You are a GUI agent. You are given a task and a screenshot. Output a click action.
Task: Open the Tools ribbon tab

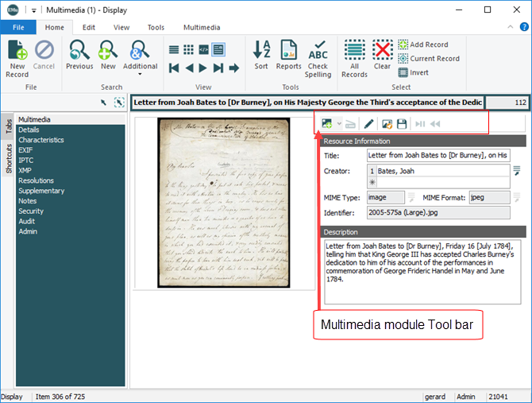click(156, 27)
